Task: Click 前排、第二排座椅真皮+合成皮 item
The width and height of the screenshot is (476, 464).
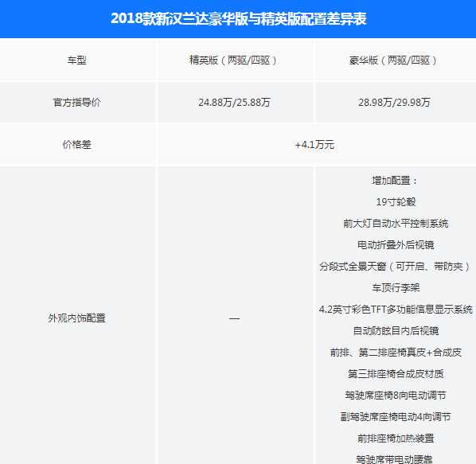Action: [396, 353]
